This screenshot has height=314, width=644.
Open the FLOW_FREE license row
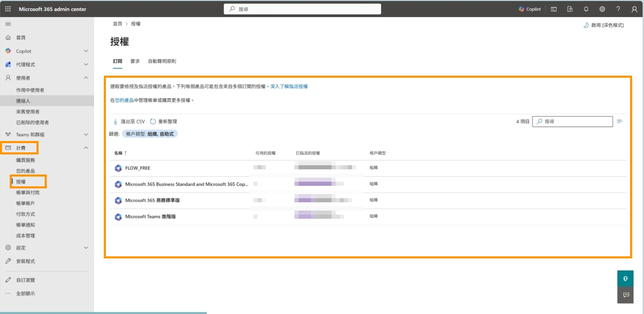coord(369,168)
